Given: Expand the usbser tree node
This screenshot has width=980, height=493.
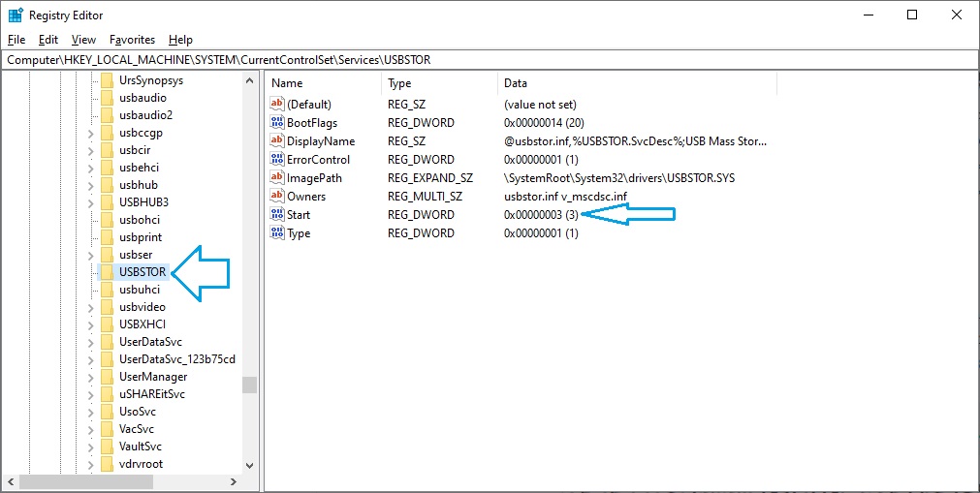Looking at the screenshot, I should [x=90, y=255].
